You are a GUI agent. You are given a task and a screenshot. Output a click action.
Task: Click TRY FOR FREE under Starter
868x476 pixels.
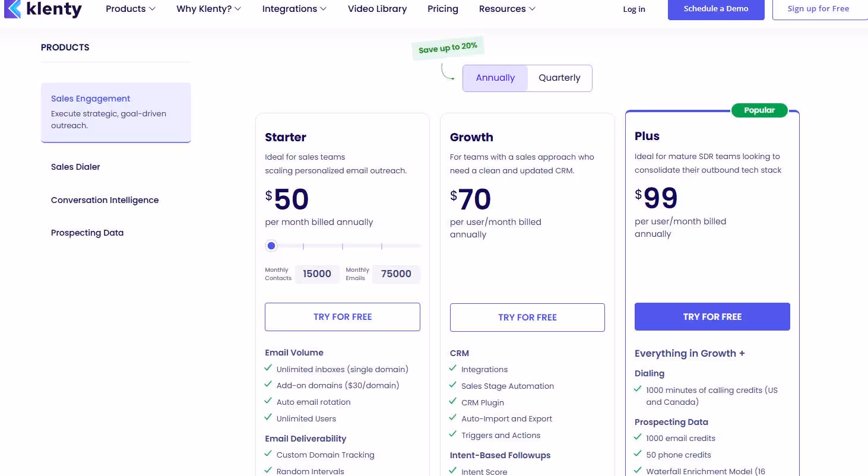point(343,317)
